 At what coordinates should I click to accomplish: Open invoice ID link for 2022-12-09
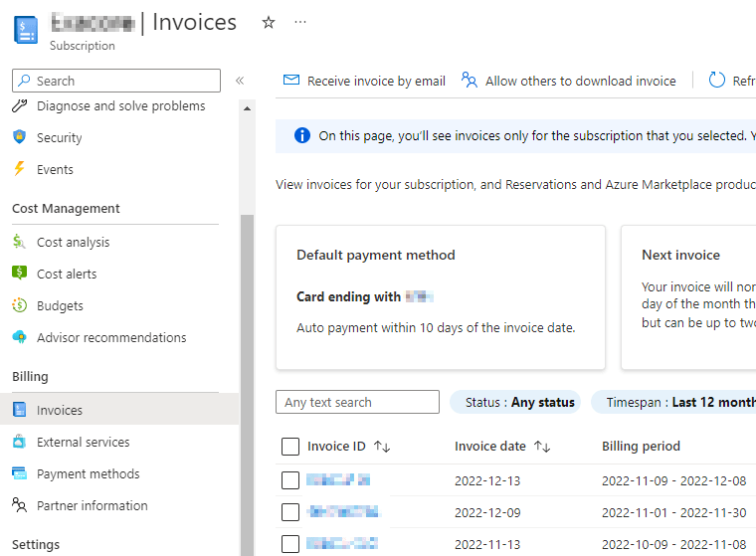coord(343,511)
